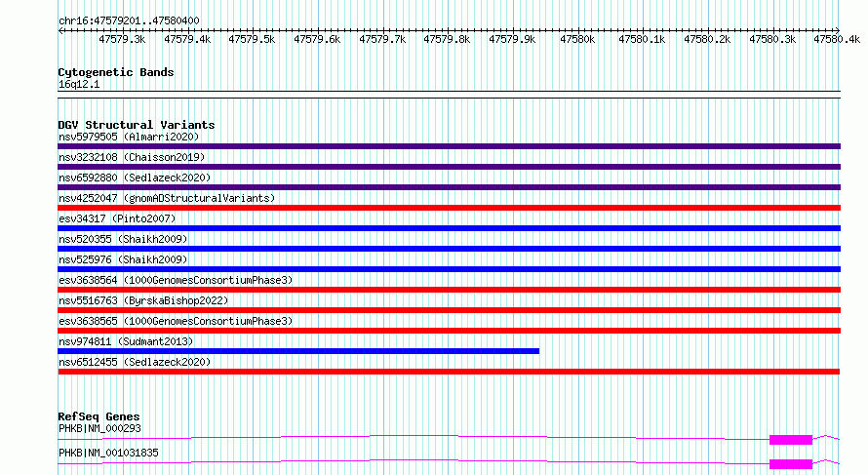Click the nsv5979505 (Almarri2020) variant label
The height and width of the screenshot is (475, 868).
pos(129,137)
